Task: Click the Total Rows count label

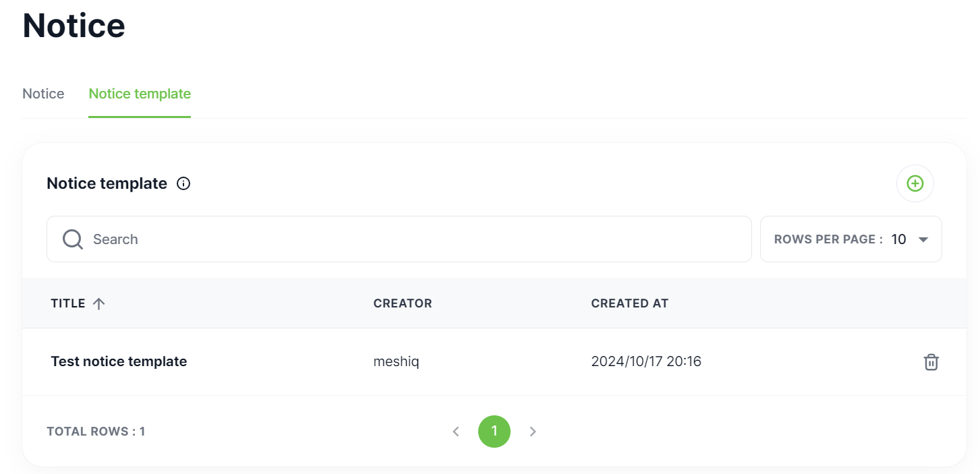Action: (96, 432)
